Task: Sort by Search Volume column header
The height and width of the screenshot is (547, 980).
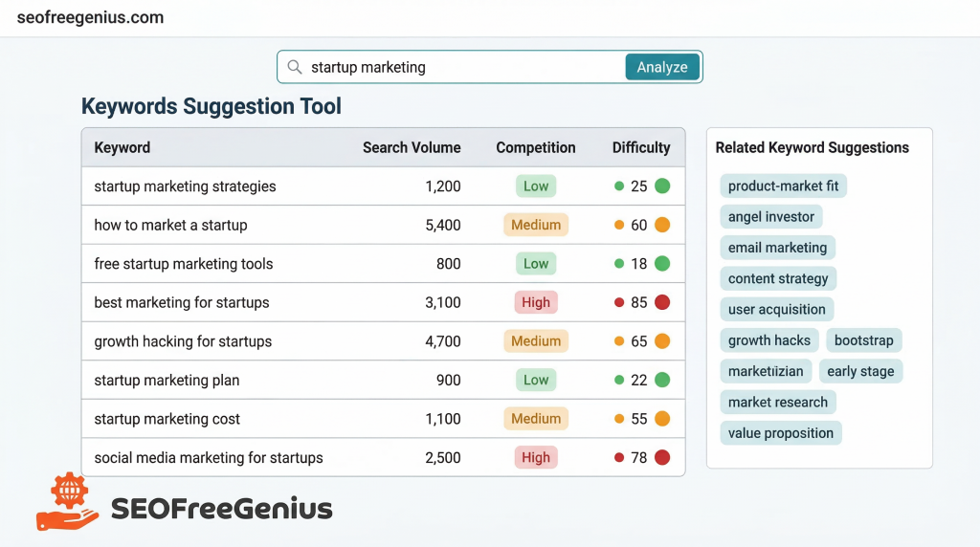Action: [x=412, y=148]
